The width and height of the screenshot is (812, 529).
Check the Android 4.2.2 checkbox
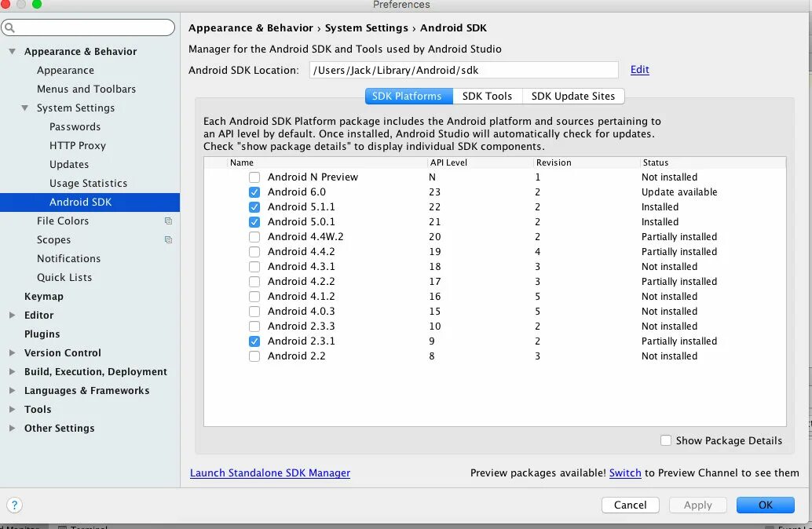[x=254, y=282]
